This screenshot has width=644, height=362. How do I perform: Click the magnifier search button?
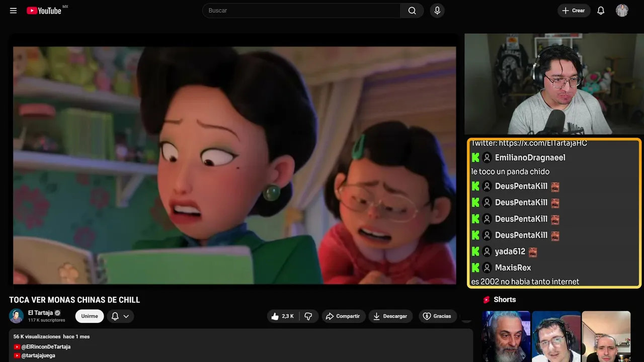pos(412,11)
